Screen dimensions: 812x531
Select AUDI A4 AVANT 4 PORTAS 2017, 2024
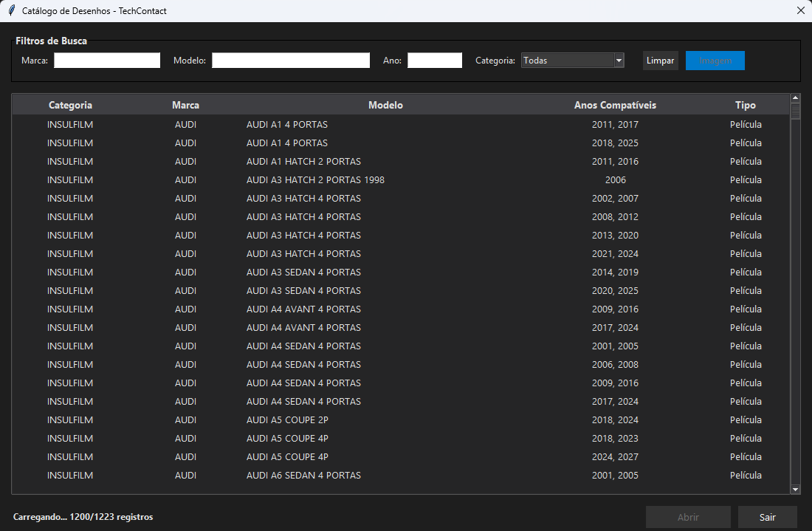click(401, 328)
